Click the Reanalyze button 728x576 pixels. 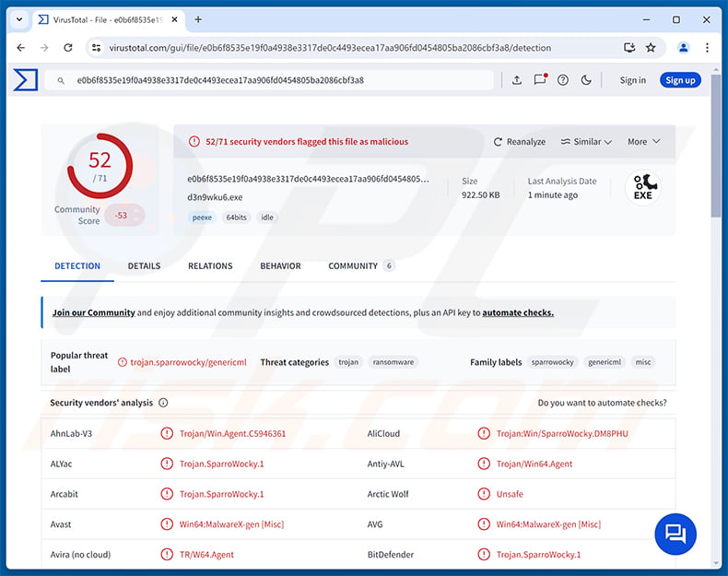519,142
